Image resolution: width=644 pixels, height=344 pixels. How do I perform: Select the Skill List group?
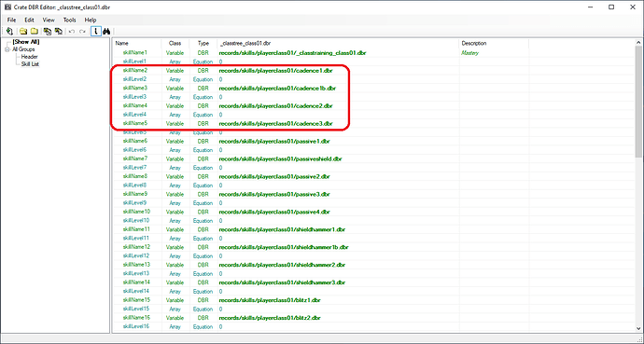[x=30, y=64]
